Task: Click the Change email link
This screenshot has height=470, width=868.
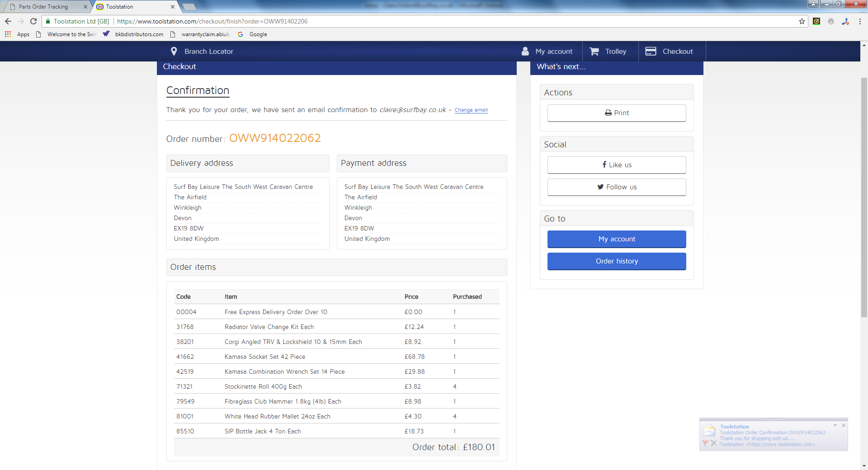Action: pos(471,110)
